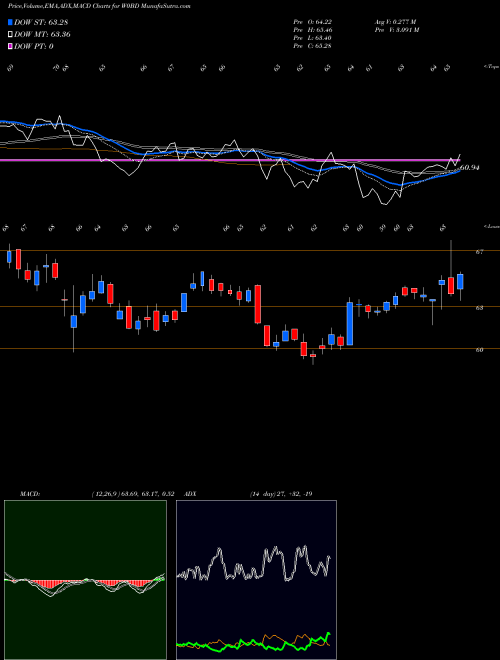Open the ADX indicator panel
The height and width of the screenshot is (660, 500).
tap(256, 580)
